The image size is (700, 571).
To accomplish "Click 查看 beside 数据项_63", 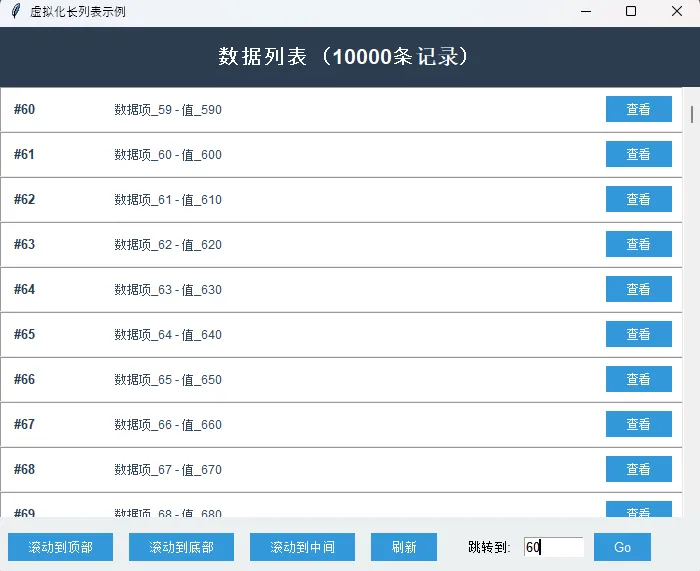I will [638, 290].
